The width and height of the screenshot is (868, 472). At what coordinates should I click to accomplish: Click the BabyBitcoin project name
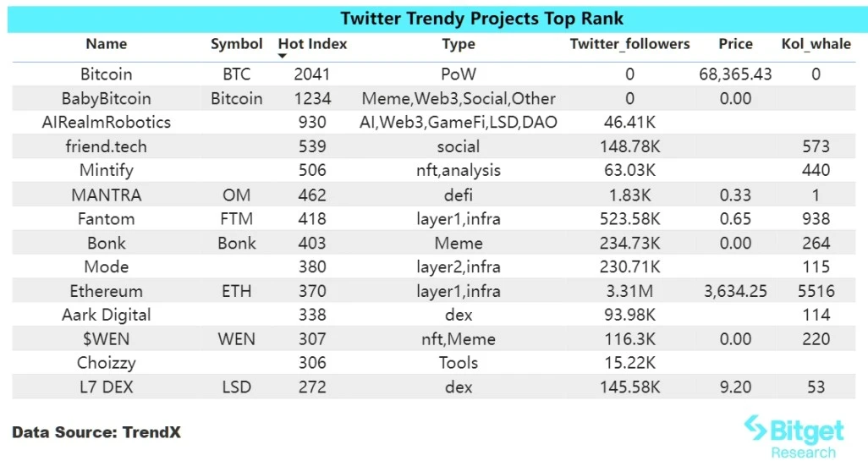coord(107,98)
